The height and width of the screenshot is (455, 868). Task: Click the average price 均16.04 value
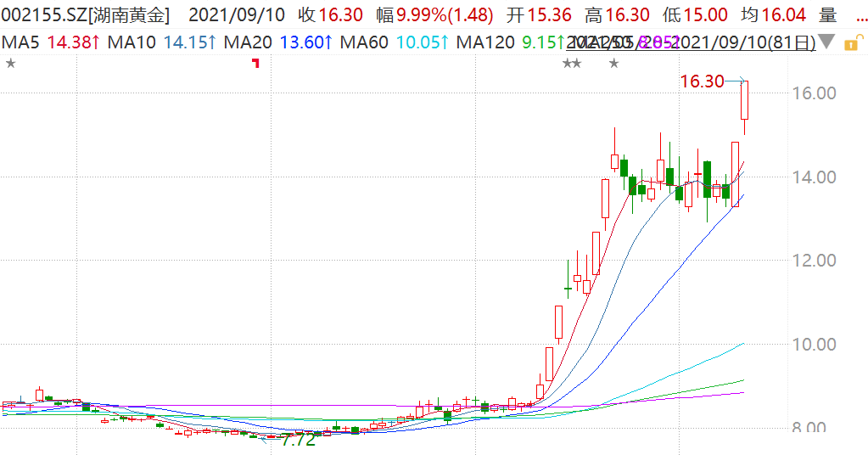pyautogui.click(x=773, y=15)
